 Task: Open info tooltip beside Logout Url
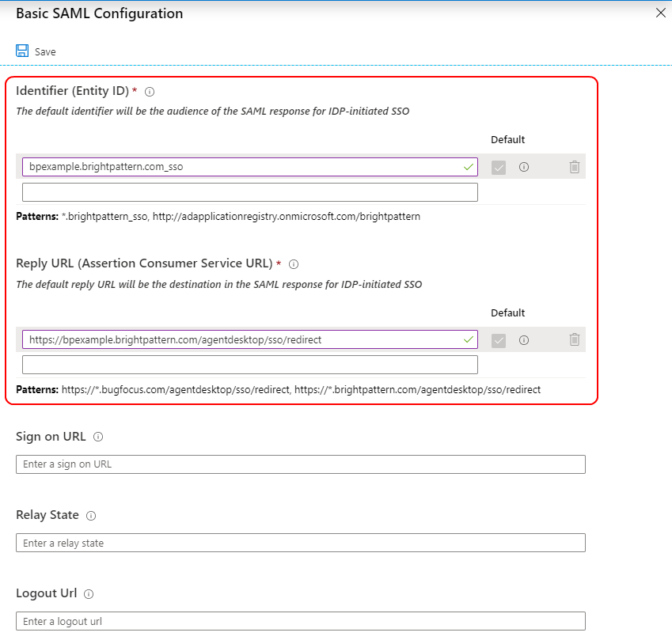(x=89, y=594)
